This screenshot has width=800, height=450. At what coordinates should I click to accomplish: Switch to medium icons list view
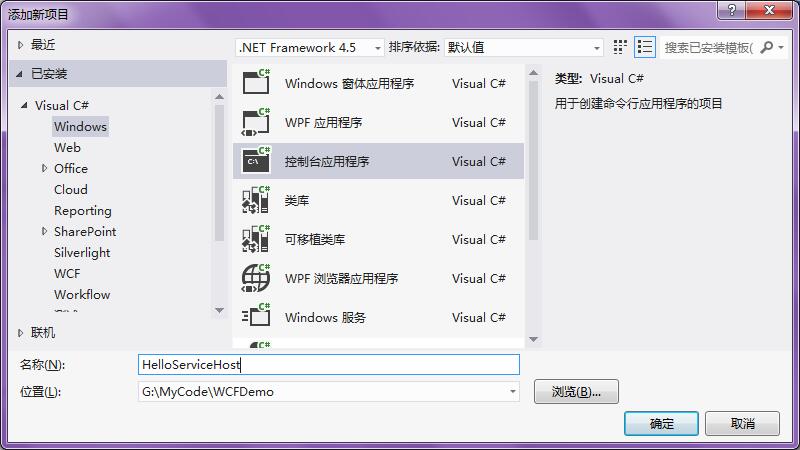point(645,47)
